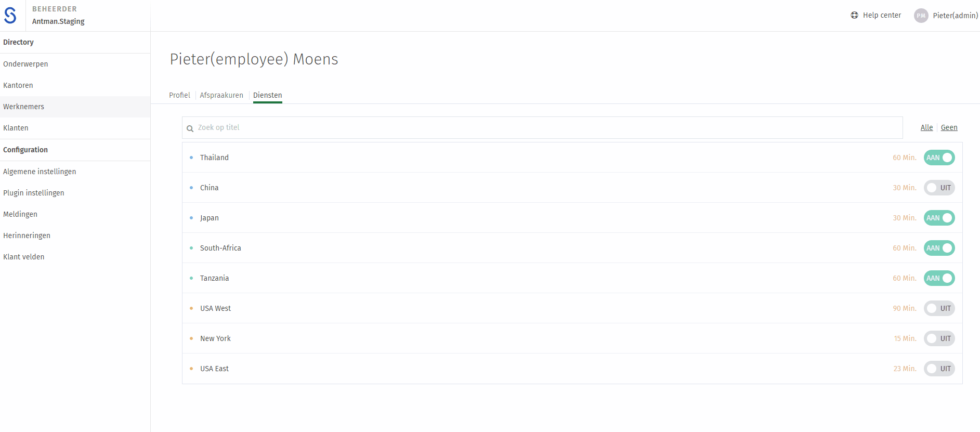The width and height of the screenshot is (980, 432).
Task: Enable the USA East toggle
Action: [x=939, y=369]
